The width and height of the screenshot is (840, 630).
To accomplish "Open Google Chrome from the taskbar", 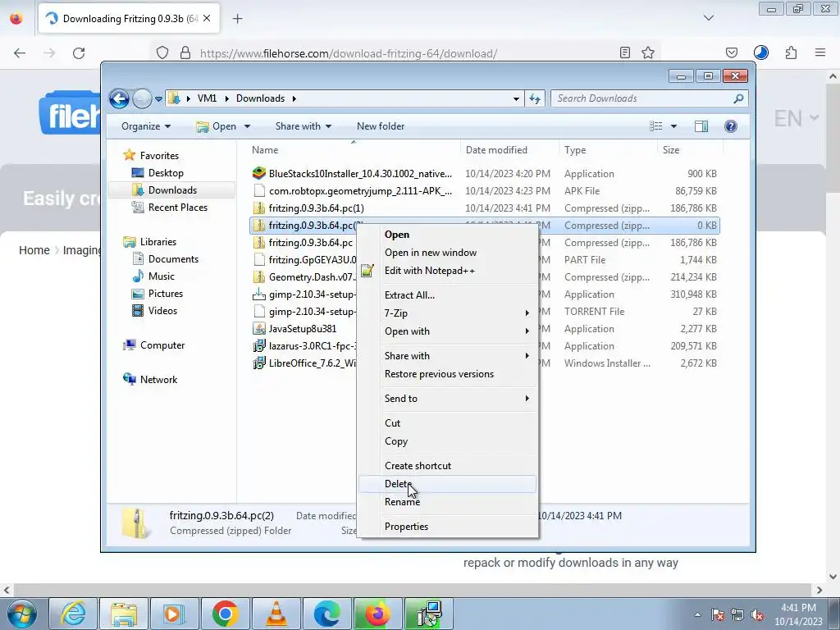I will [x=226, y=614].
